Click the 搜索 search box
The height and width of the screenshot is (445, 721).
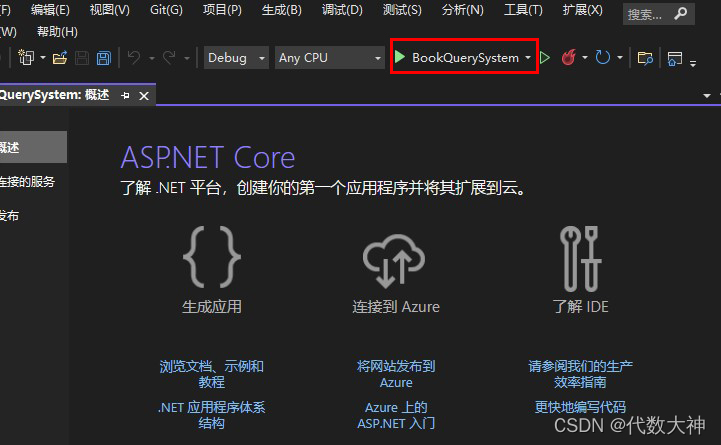tap(658, 14)
